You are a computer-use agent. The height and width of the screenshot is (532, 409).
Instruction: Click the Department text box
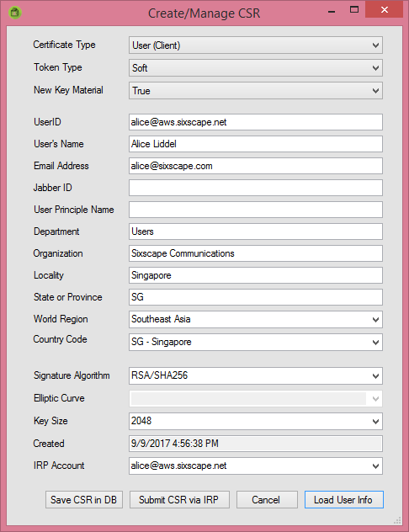click(x=256, y=231)
